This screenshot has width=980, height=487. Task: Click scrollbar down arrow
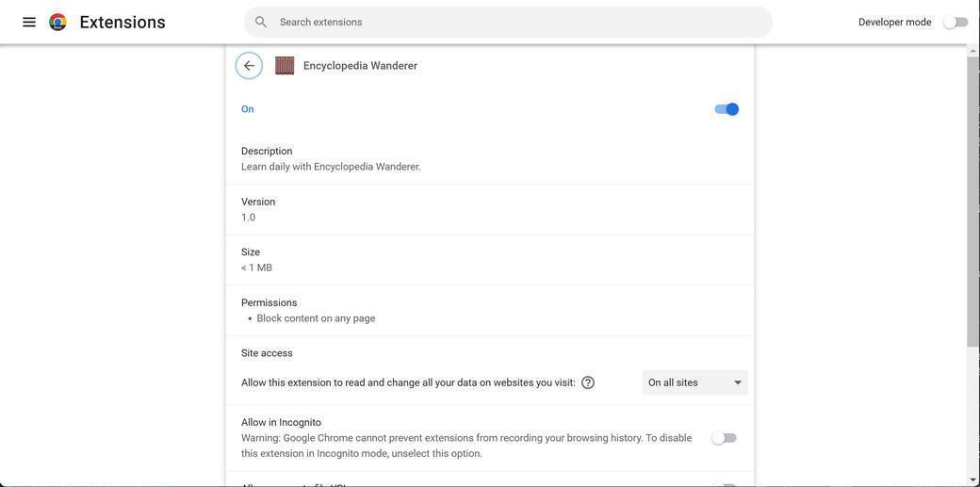tap(973, 480)
